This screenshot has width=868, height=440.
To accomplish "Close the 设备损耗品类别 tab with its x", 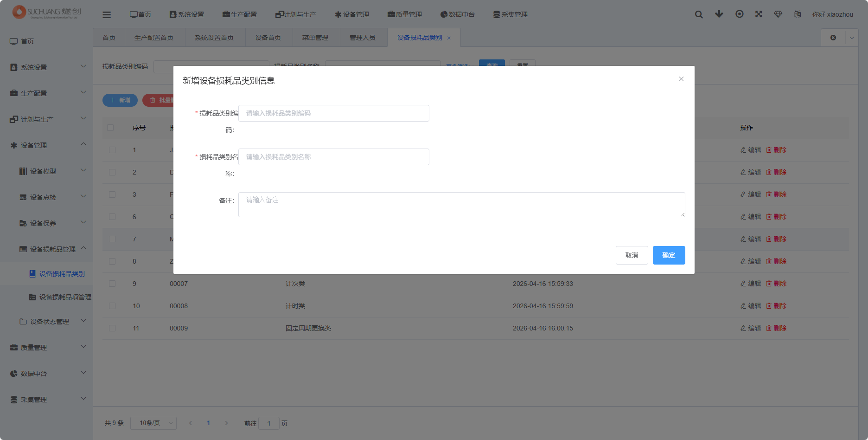I will [449, 38].
